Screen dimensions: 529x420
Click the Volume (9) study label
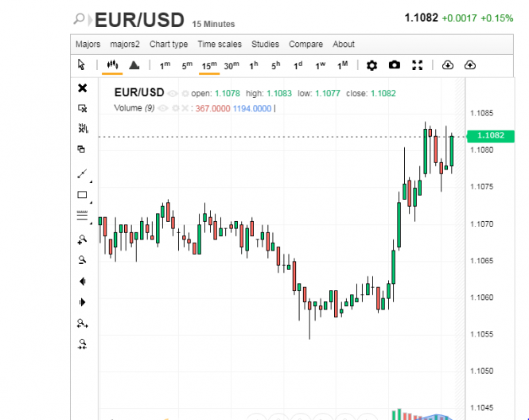coord(134,108)
